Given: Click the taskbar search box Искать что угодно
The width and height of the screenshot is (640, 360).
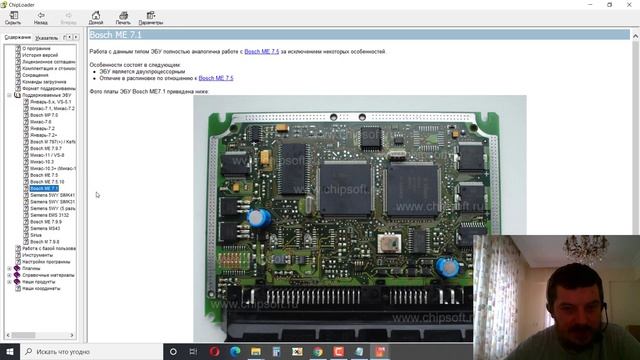Looking at the screenshot, I should (91, 351).
